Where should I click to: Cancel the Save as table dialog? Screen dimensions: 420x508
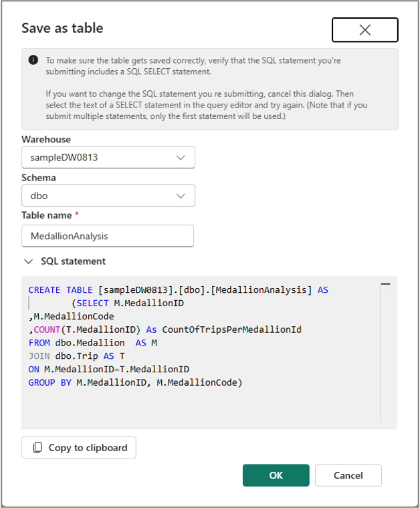pyautogui.click(x=348, y=475)
